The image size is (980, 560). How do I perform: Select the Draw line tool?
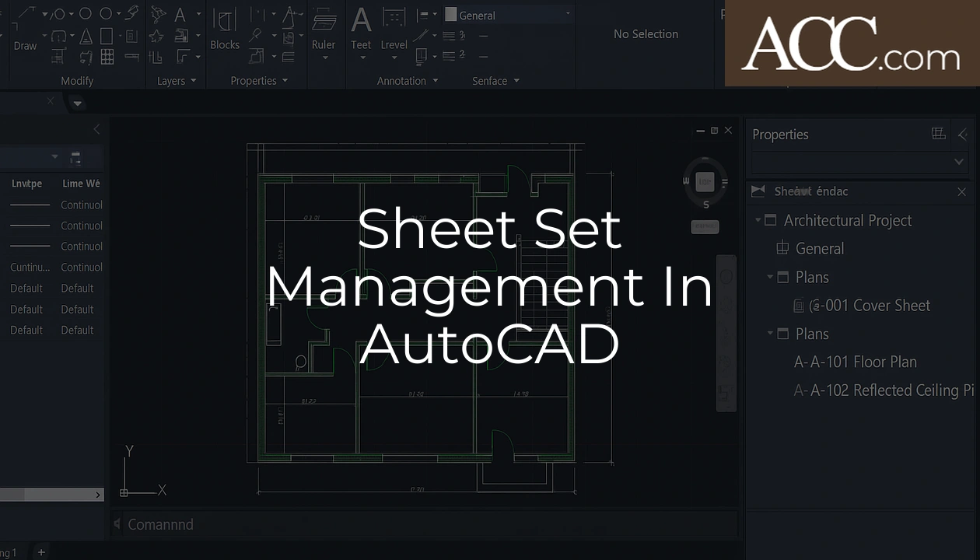[26, 14]
